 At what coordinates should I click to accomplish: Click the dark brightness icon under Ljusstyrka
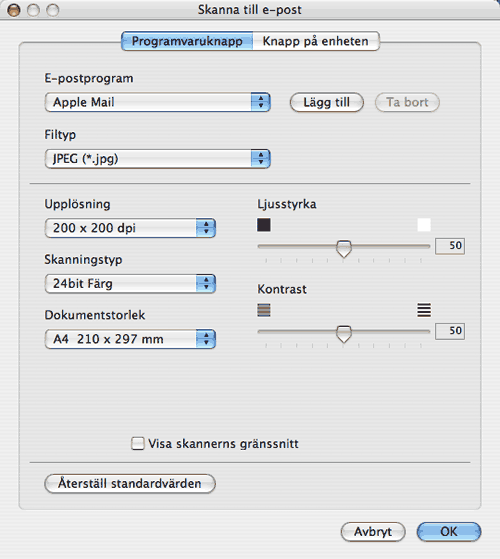[x=264, y=225]
